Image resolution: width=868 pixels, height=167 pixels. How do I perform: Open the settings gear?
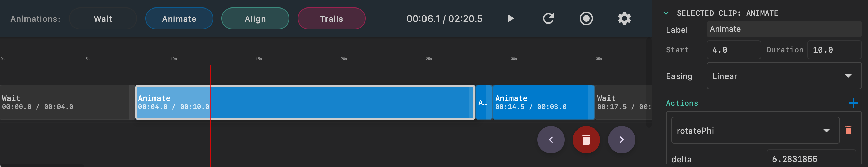click(x=624, y=18)
